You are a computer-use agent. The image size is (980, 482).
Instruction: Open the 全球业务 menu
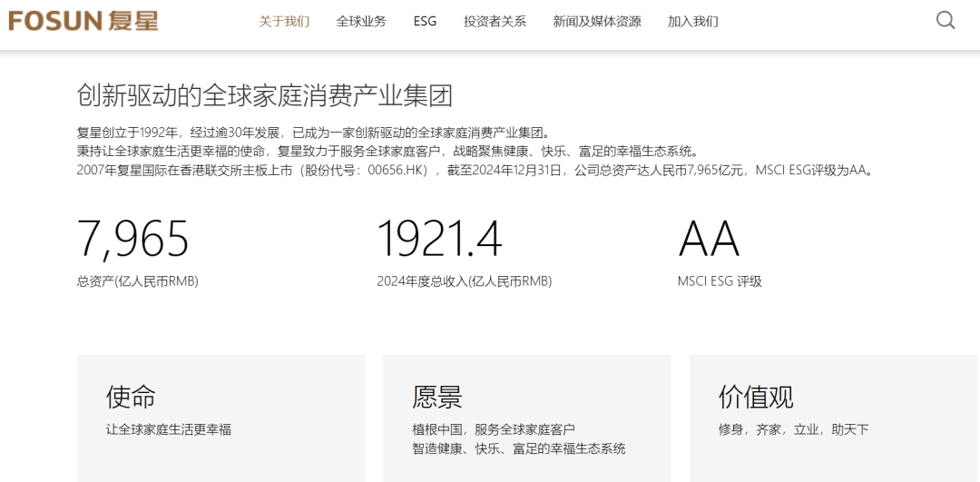coord(361,21)
